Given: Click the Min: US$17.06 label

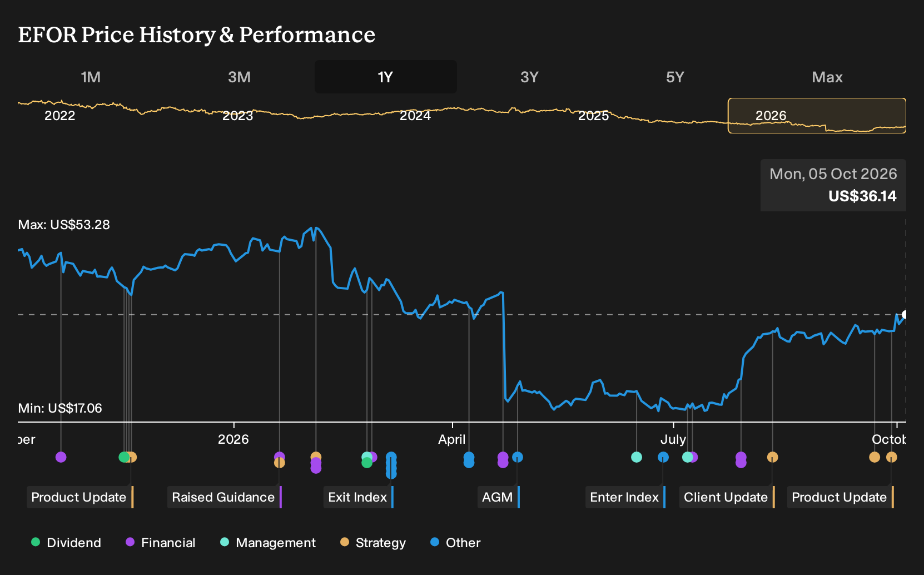Looking at the screenshot, I should click(60, 408).
